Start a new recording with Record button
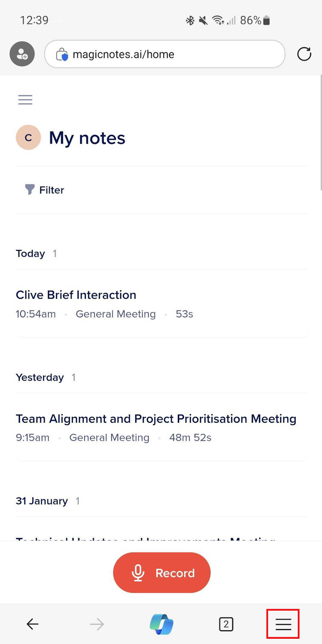The width and height of the screenshot is (322, 644). [162, 572]
